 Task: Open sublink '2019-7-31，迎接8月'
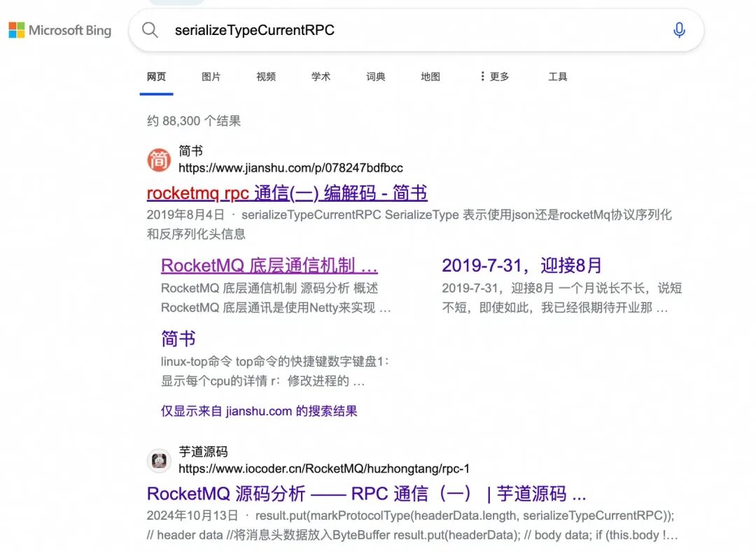coord(521,265)
